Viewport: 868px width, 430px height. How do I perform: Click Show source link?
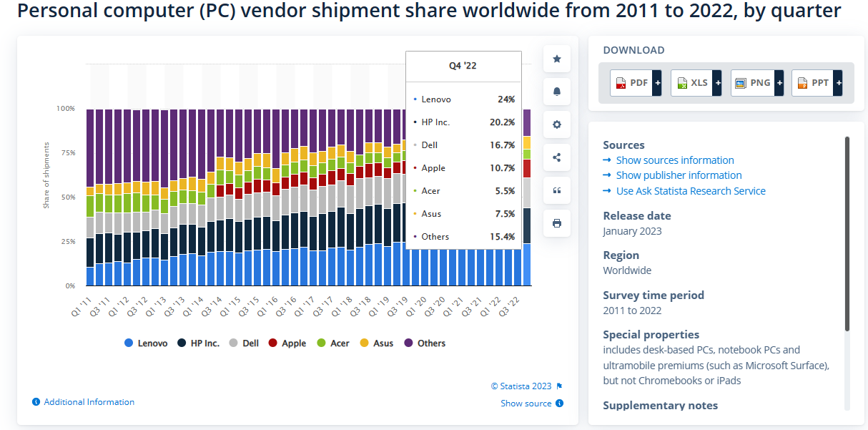pos(526,404)
